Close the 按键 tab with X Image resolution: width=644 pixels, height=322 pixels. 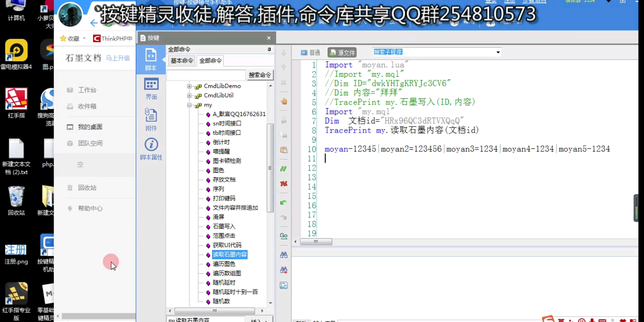269,38
